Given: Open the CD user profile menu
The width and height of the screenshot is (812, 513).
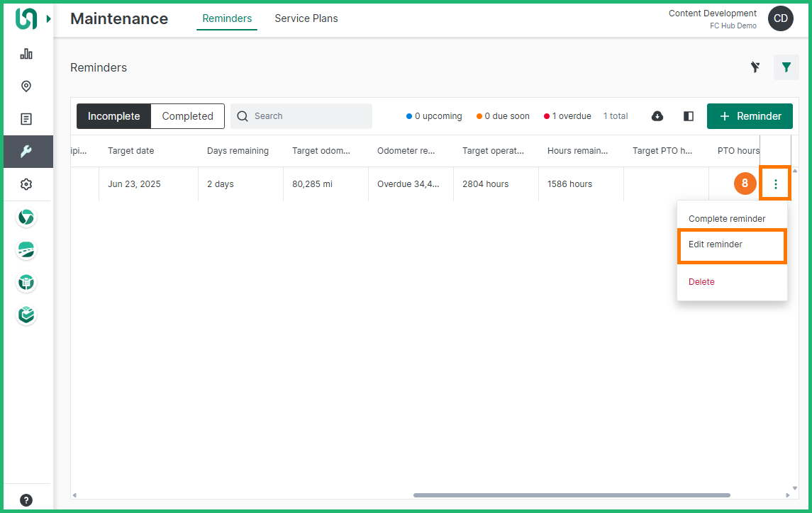Looking at the screenshot, I should click(780, 19).
